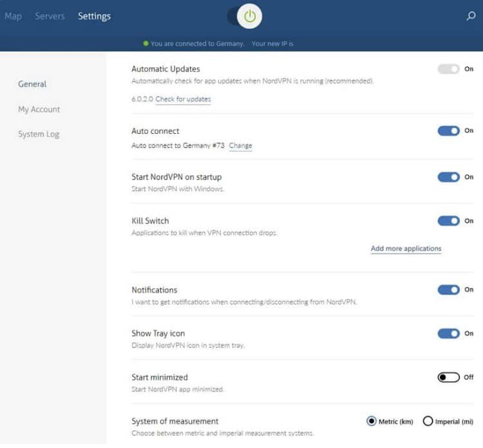Click 'Start NordVPN with Windows.' description
This screenshot has height=448, width=483.
tap(178, 189)
